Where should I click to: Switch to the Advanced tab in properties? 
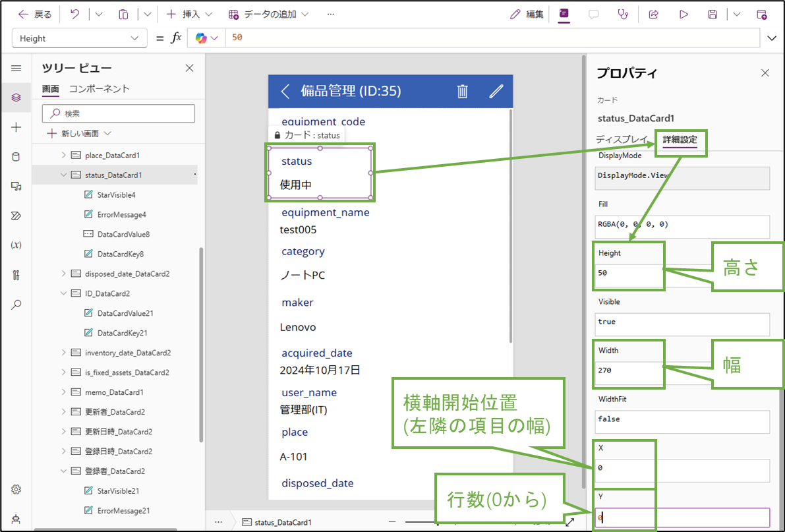pos(680,139)
